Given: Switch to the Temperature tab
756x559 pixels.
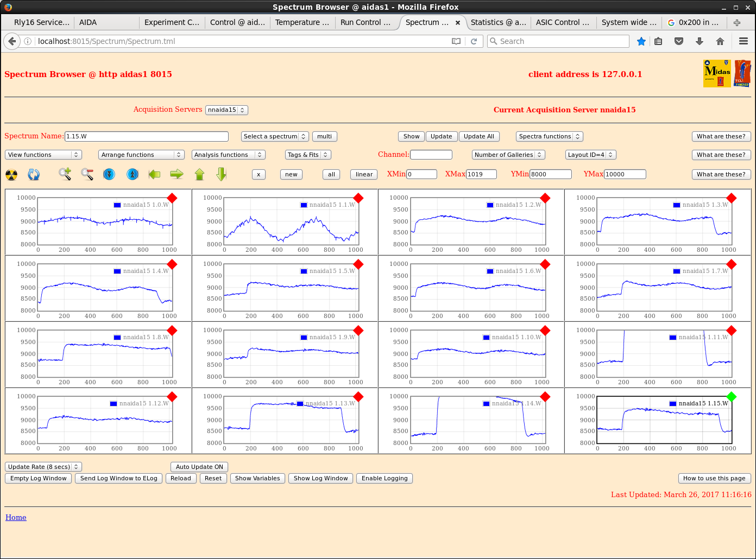Looking at the screenshot, I should pyautogui.click(x=302, y=22).
